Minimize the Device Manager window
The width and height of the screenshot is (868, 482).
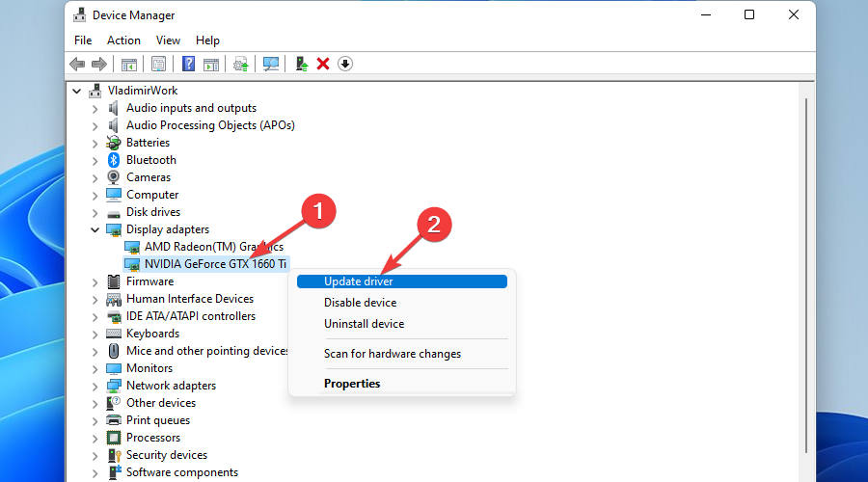click(x=706, y=14)
